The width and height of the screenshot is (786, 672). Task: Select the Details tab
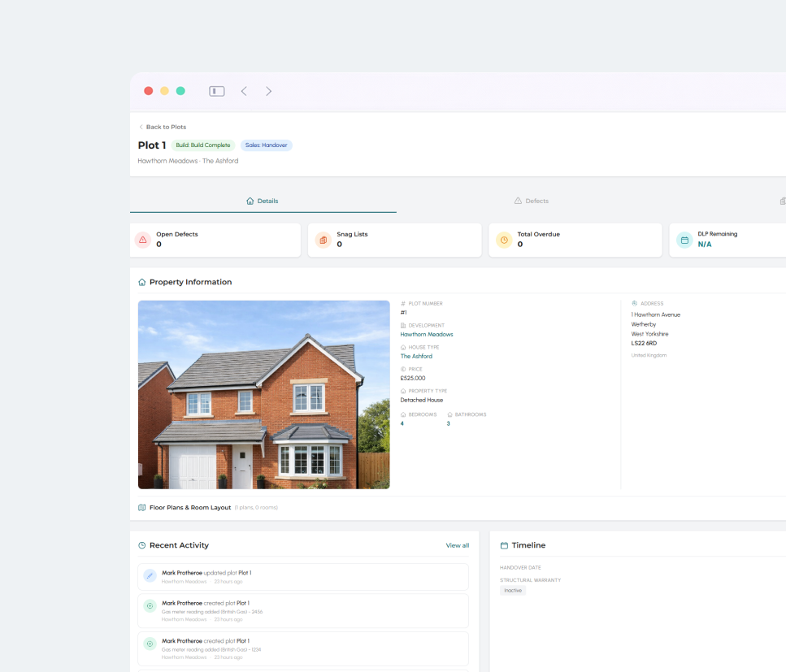(263, 201)
